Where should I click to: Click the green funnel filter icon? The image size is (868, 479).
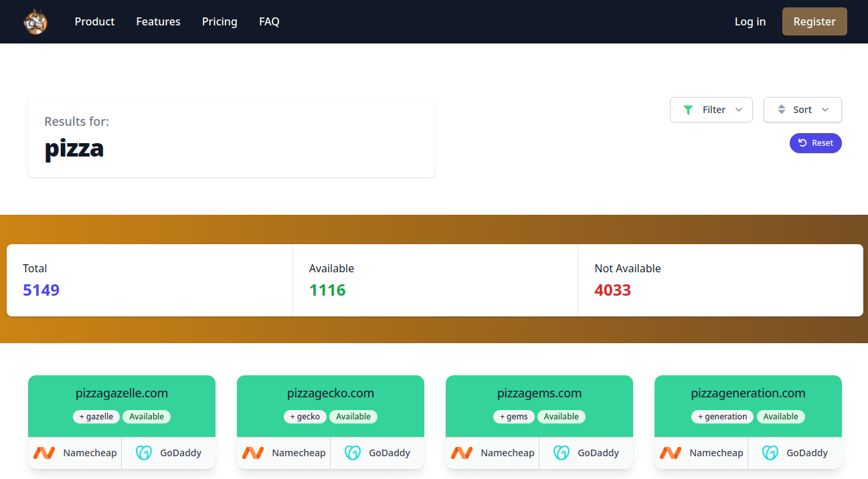coord(688,110)
